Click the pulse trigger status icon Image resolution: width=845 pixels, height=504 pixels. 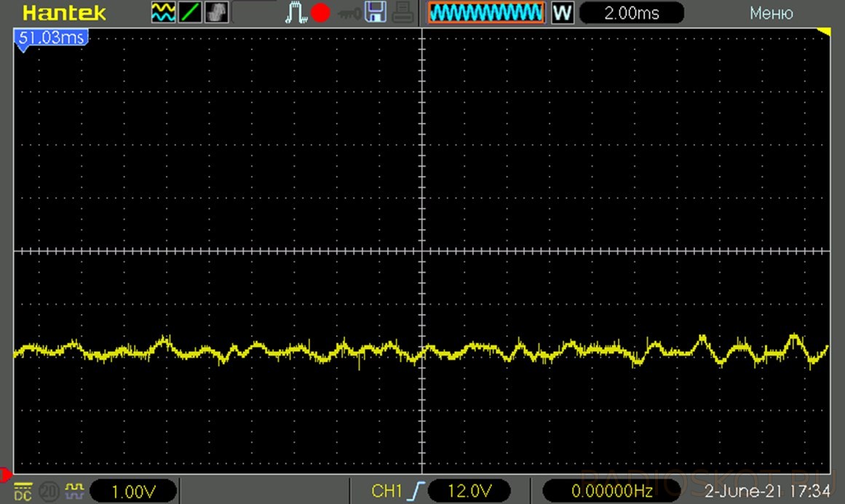(295, 12)
